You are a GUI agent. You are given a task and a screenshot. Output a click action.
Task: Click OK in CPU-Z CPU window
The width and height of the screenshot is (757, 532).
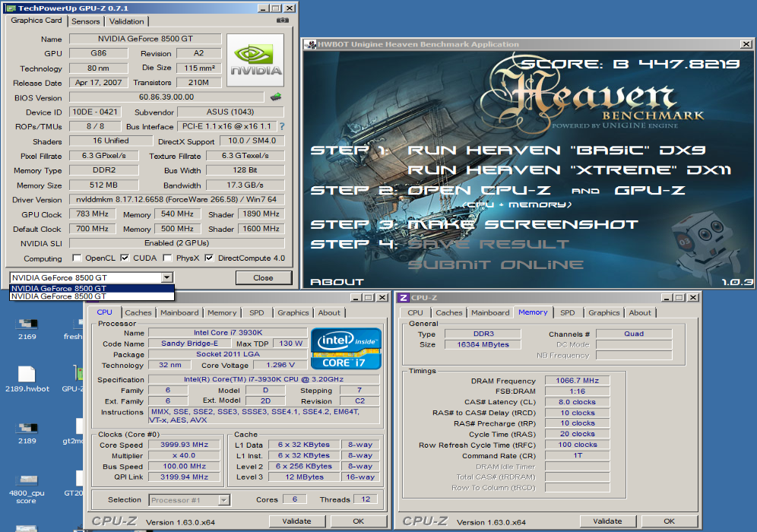[x=358, y=521]
